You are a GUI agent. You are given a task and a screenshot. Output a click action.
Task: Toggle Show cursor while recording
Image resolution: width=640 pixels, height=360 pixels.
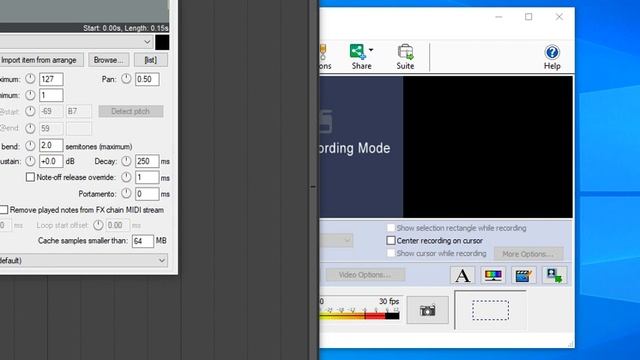click(x=391, y=253)
